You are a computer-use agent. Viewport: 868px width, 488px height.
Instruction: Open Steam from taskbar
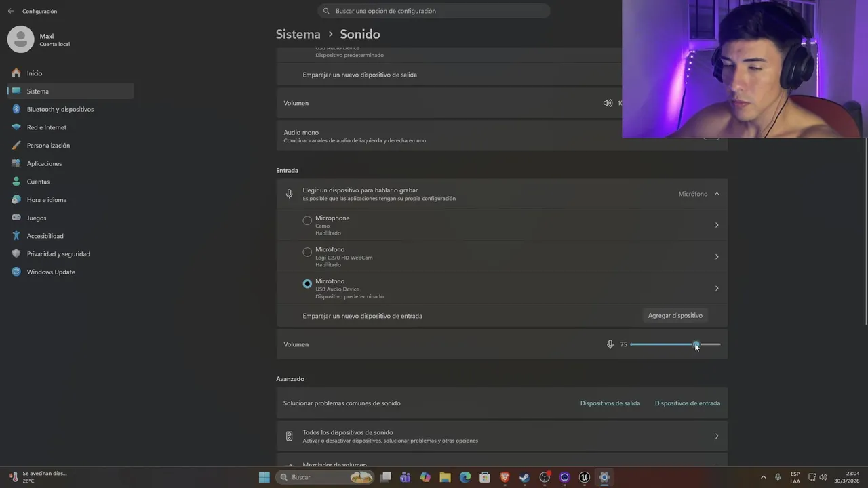point(524,477)
